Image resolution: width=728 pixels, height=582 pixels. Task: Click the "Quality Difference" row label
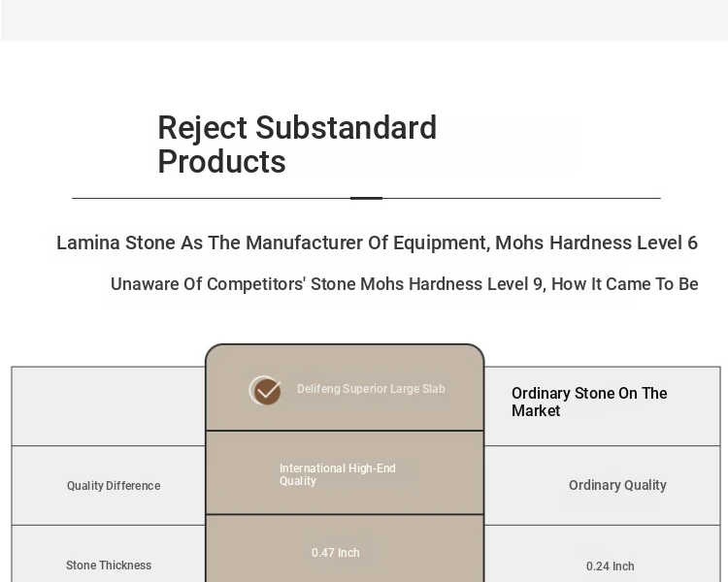(x=114, y=486)
